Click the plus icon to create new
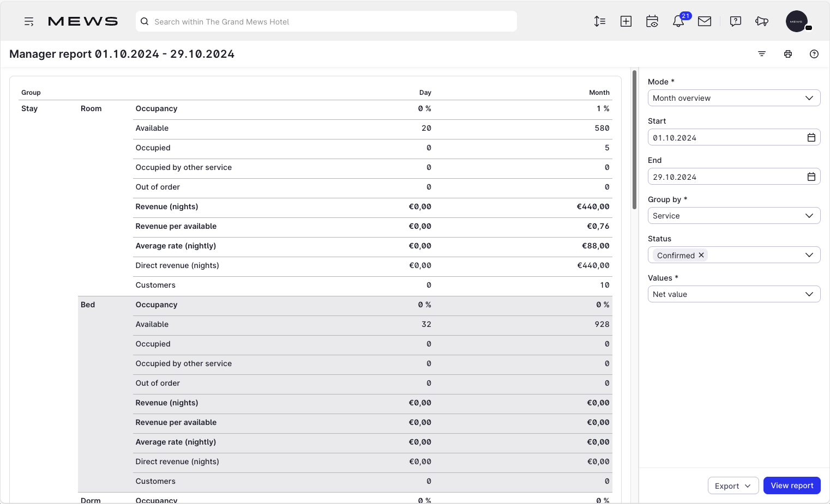830x504 pixels. tap(626, 21)
